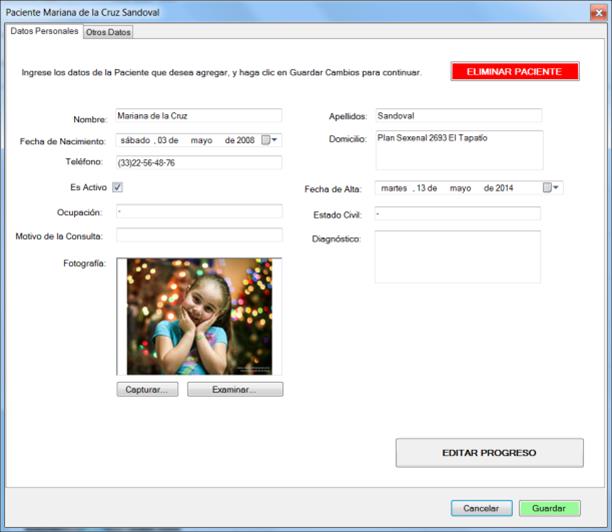The height and width of the screenshot is (532, 612).
Task: Switch to the Otros Datos tab
Action: 108,32
